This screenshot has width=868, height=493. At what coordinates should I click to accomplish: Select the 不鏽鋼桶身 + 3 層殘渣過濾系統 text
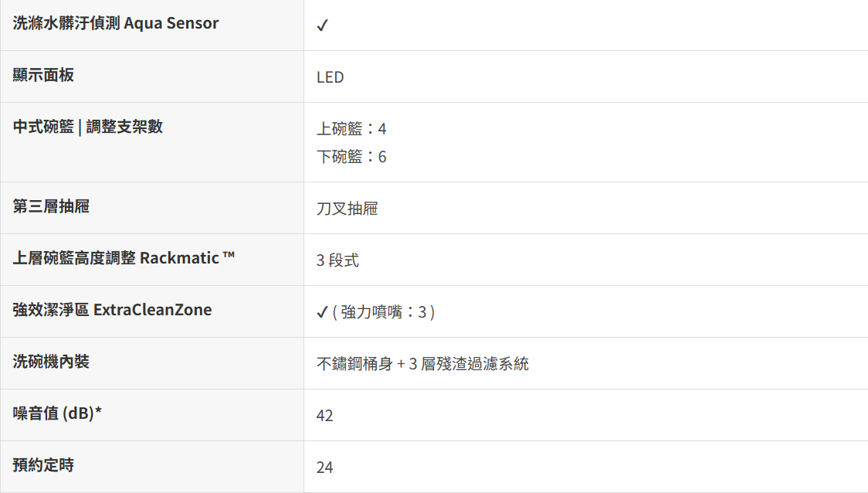pyautogui.click(x=422, y=364)
